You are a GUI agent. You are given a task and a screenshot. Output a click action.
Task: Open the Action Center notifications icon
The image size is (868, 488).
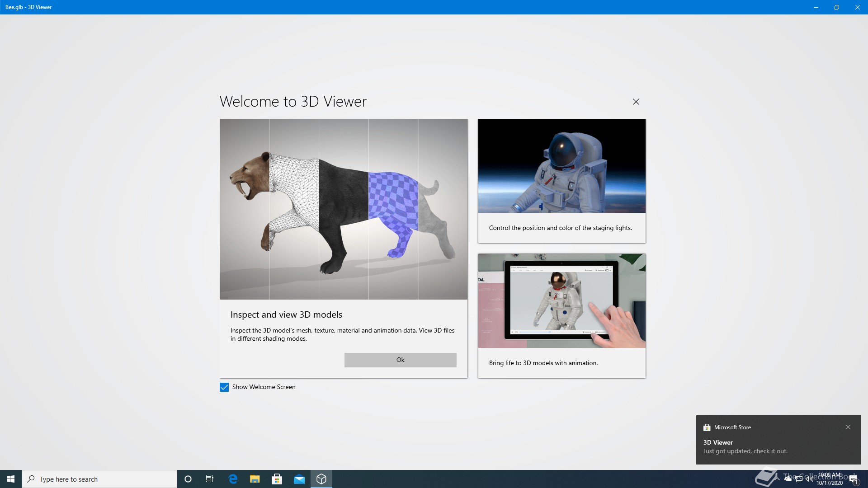854,479
